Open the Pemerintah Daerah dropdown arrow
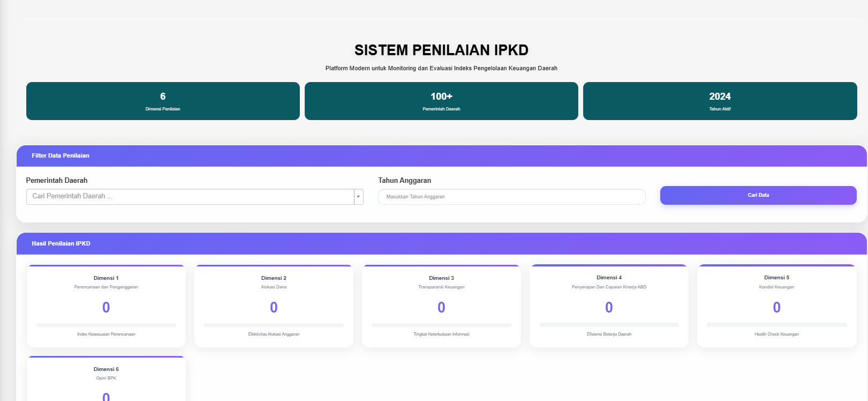Screen dimensions: 868x401 (x=358, y=197)
